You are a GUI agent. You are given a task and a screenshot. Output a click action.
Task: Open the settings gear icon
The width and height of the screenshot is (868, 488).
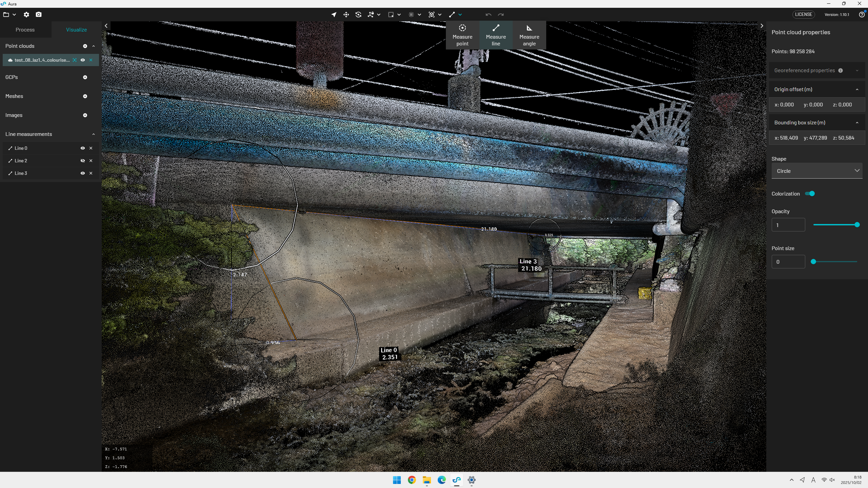[x=26, y=15]
